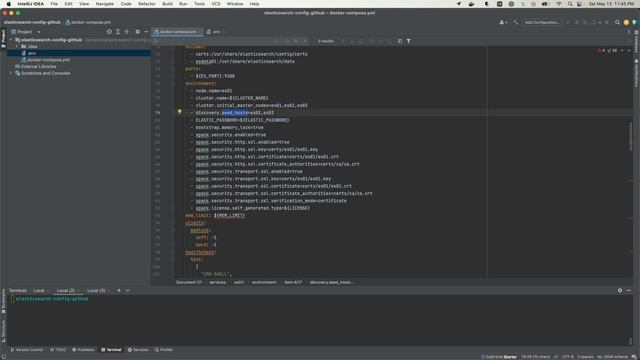
Task: Click the Run arrow icon in toolbar
Action: point(568,22)
